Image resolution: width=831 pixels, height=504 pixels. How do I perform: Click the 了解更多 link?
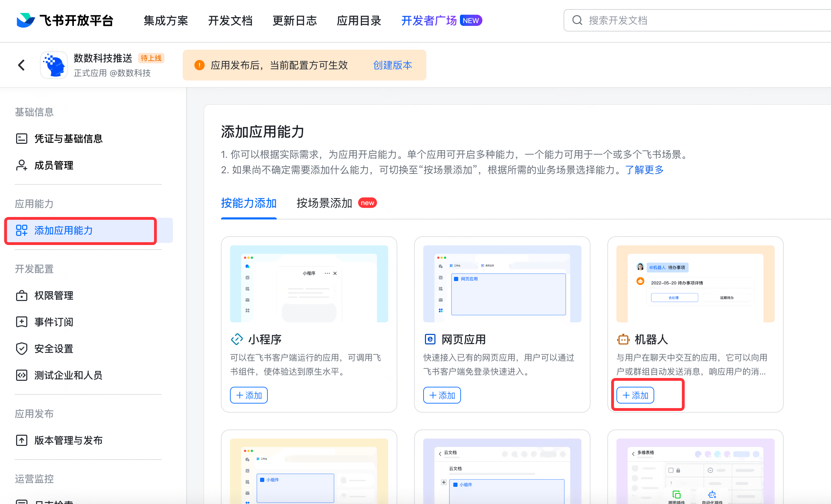[x=644, y=170]
